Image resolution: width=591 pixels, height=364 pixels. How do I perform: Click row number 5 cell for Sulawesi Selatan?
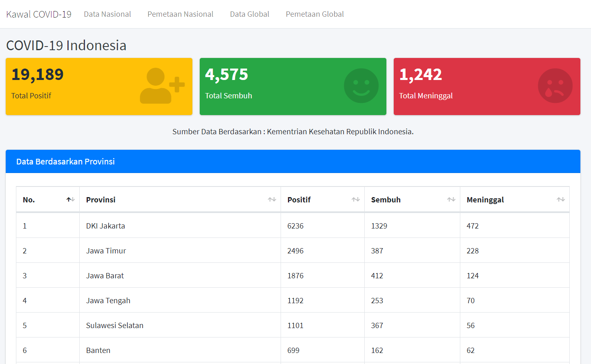pos(48,325)
